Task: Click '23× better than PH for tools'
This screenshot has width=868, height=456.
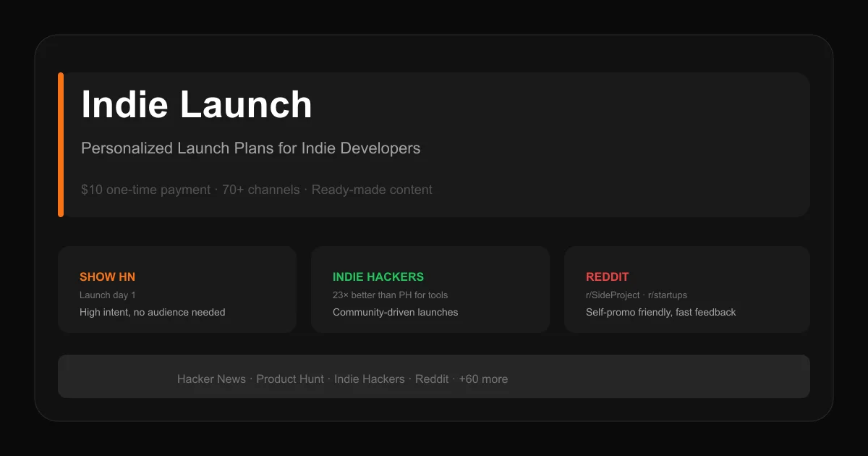Action: pos(390,295)
